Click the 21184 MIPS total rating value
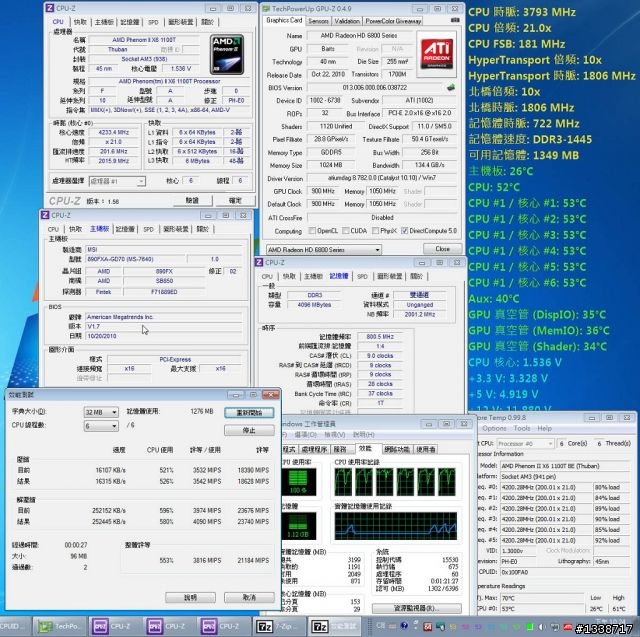 tap(253, 560)
